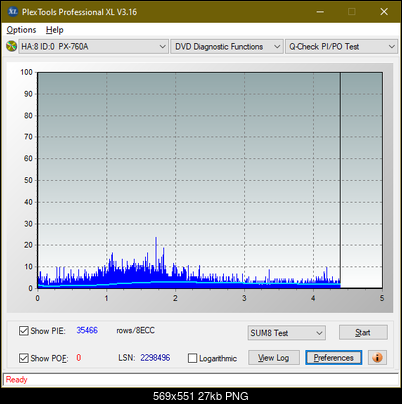The image size is (402, 404).
Task: Open the Q-Check PI/PO Test dropdown
Action: point(341,47)
